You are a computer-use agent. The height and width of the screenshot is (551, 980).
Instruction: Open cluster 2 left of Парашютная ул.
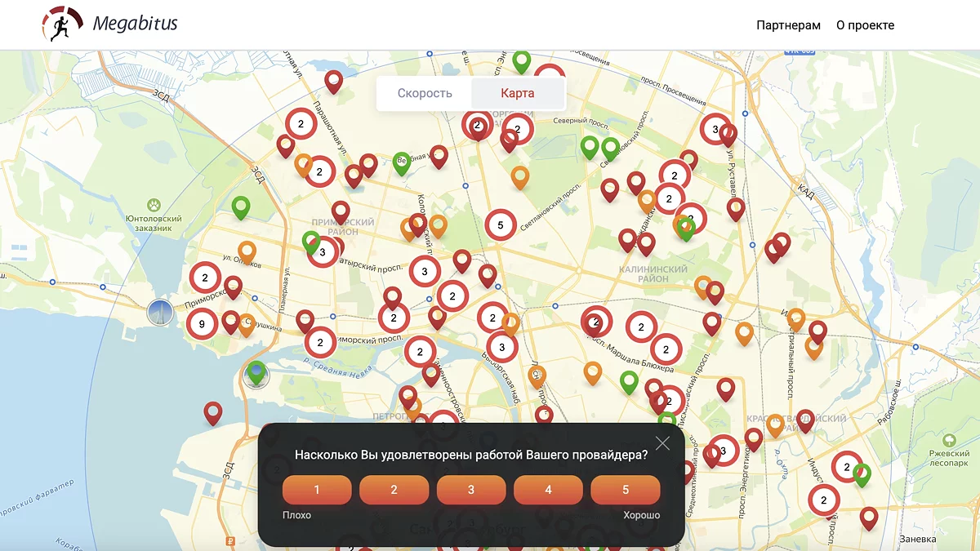(x=301, y=124)
